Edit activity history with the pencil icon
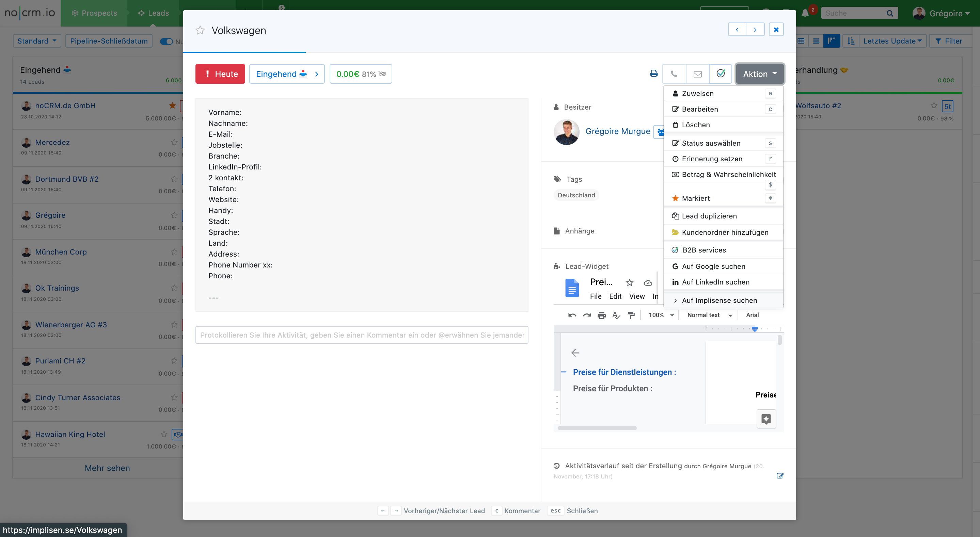 (780, 476)
